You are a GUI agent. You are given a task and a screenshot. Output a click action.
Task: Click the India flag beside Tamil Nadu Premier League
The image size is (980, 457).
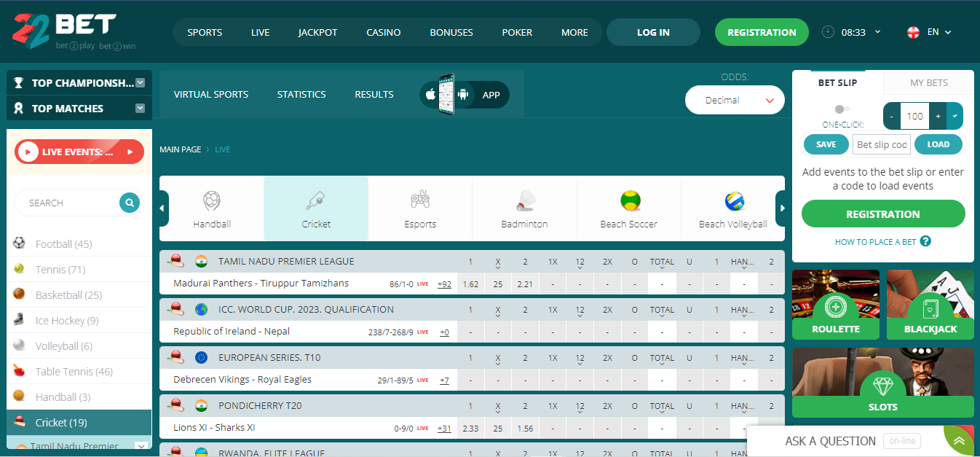pos(202,261)
